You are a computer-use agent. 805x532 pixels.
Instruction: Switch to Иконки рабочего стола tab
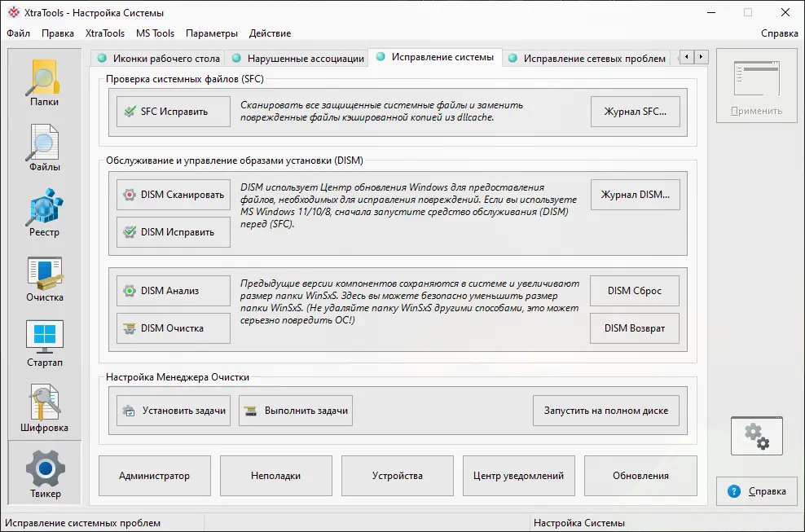pyautogui.click(x=159, y=59)
